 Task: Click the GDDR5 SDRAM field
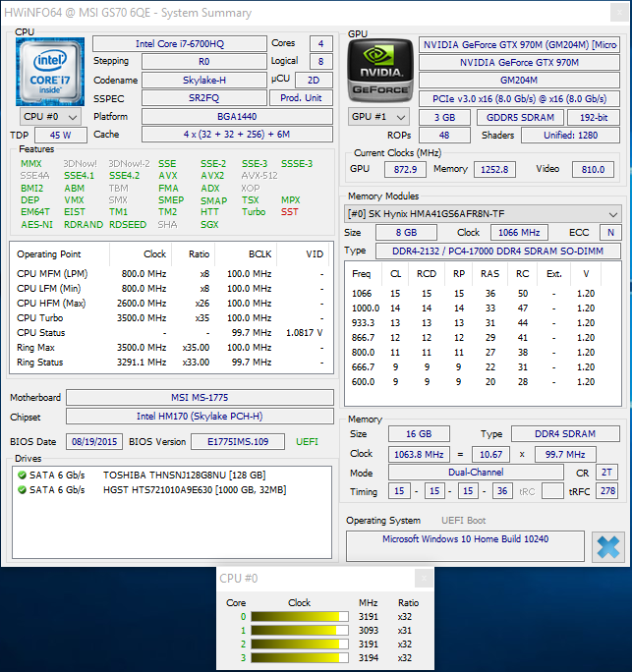(x=520, y=117)
